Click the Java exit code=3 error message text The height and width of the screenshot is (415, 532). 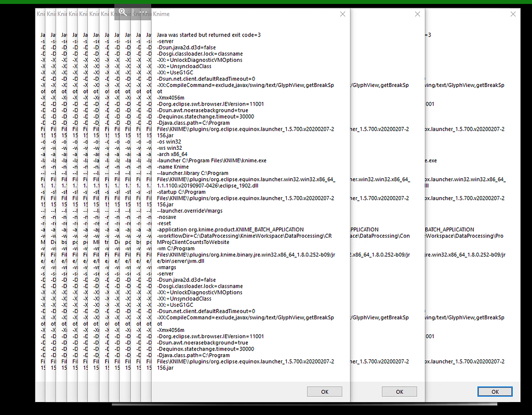pyautogui.click(x=208, y=35)
